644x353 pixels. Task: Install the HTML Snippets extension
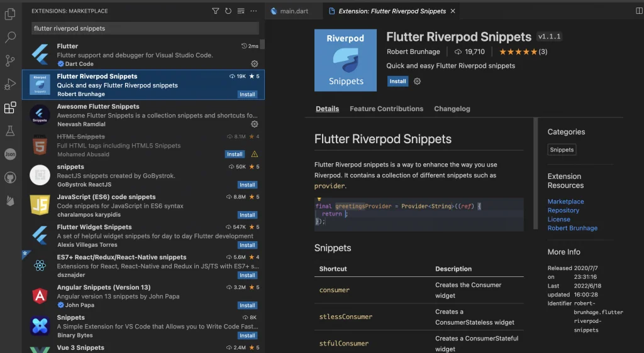click(x=235, y=154)
